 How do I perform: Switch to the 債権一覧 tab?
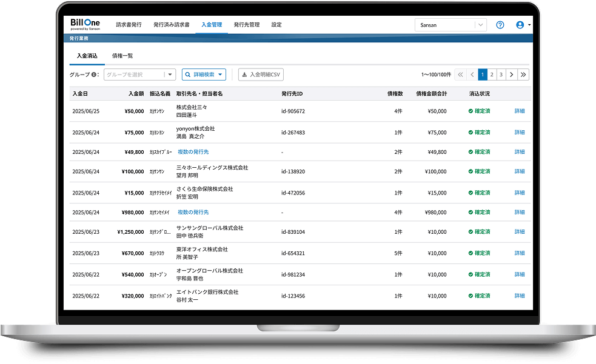pos(122,56)
